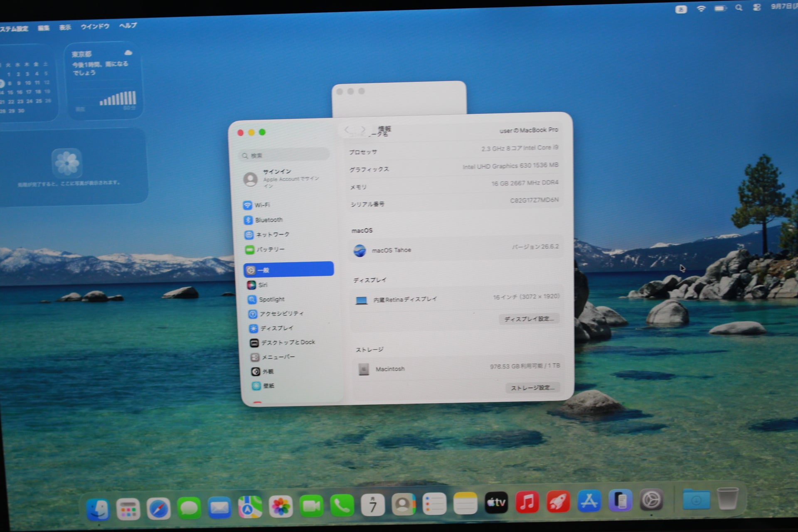Image resolution: width=798 pixels, height=532 pixels.
Task: Click the Japanese input source menu bar icon
Action: [x=681, y=9]
